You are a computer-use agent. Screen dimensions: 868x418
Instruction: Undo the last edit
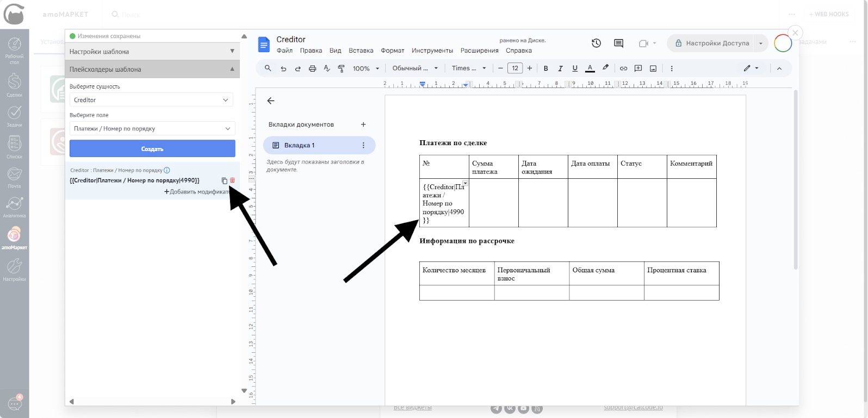point(283,68)
